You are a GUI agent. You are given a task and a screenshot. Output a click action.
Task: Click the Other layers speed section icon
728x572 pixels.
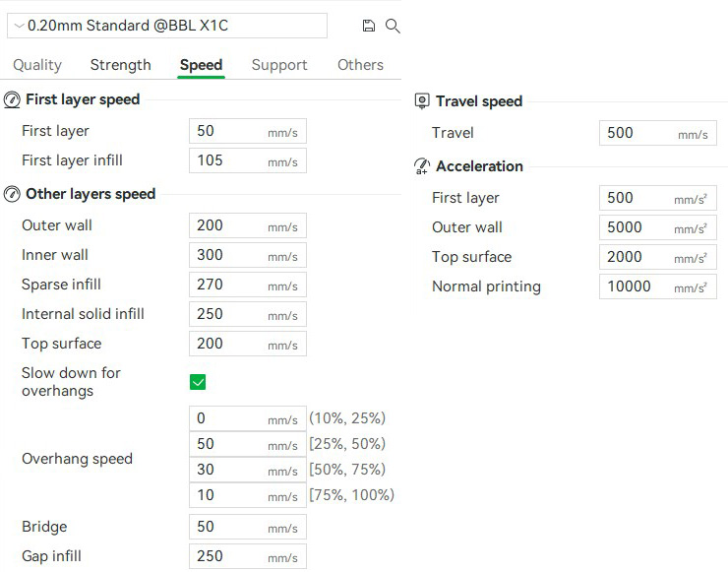click(x=12, y=194)
